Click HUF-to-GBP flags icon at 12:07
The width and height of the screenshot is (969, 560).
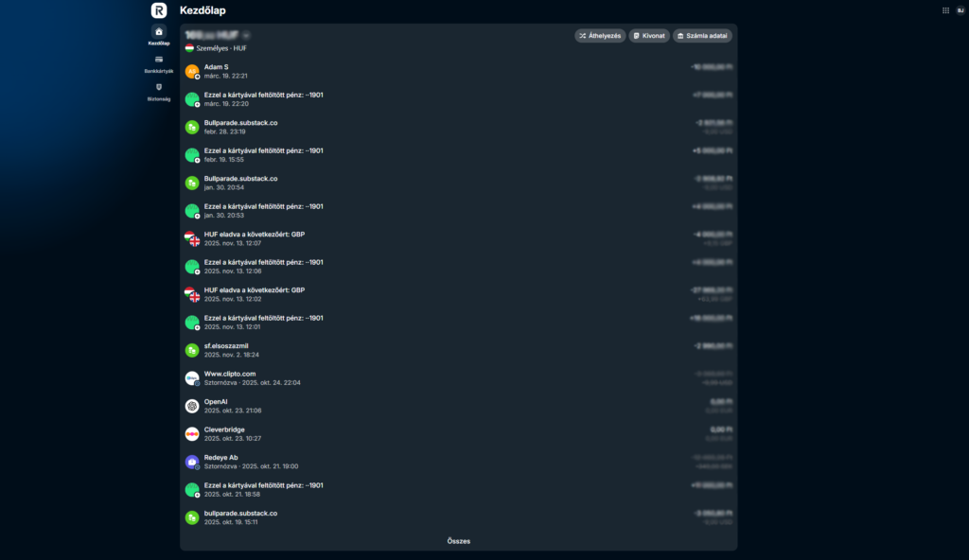192,238
